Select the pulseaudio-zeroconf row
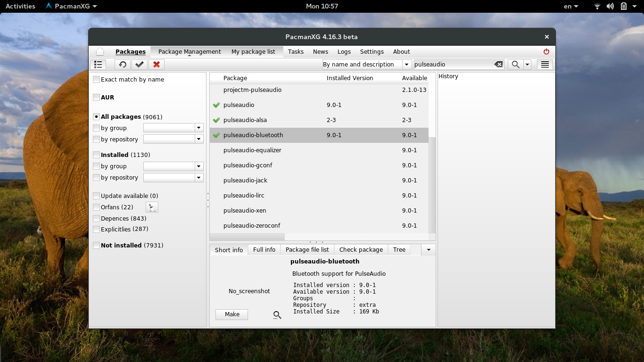644x362 pixels. [x=319, y=226]
